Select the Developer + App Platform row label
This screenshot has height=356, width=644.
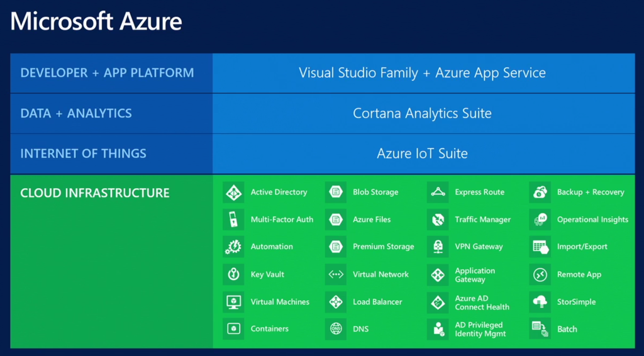[107, 73]
